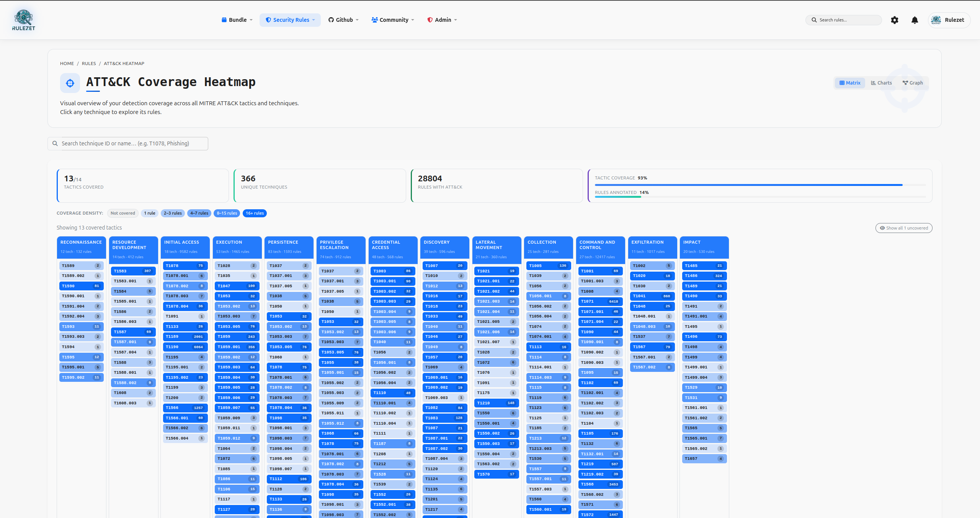Switch to the Graph view
The height and width of the screenshot is (518, 980).
coord(913,83)
